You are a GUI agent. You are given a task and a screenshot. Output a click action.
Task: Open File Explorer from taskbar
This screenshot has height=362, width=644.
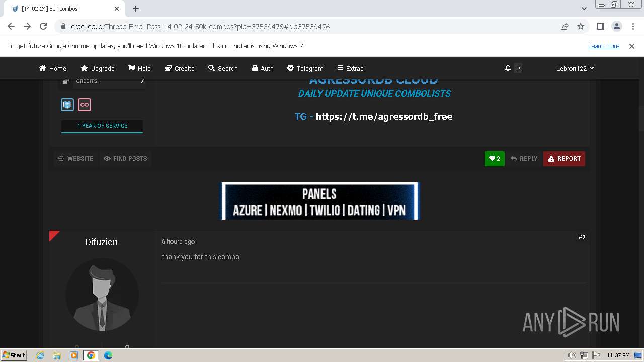[57, 355]
